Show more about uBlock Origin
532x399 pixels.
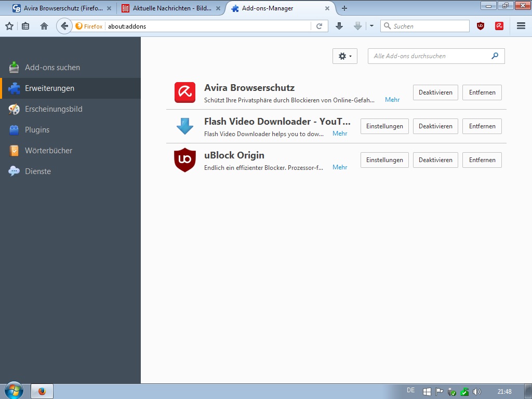340,167
